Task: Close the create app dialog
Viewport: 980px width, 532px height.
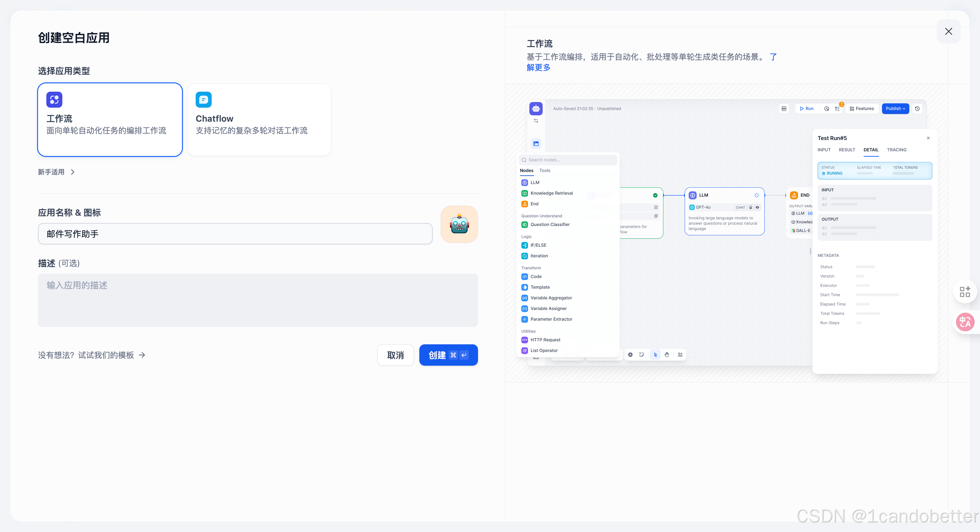Action: (948, 32)
